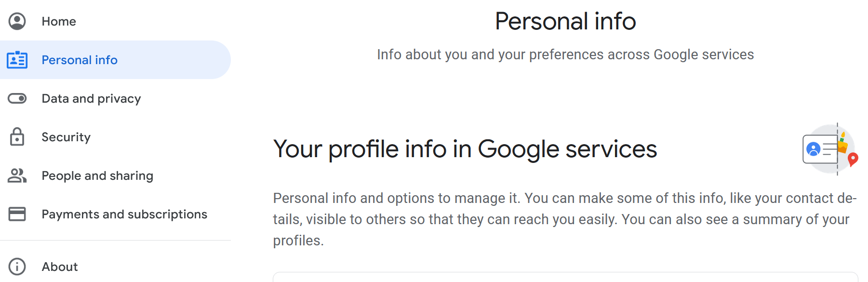868x282 pixels.
Task: Click the Security padlock icon
Action: pyautogui.click(x=17, y=137)
